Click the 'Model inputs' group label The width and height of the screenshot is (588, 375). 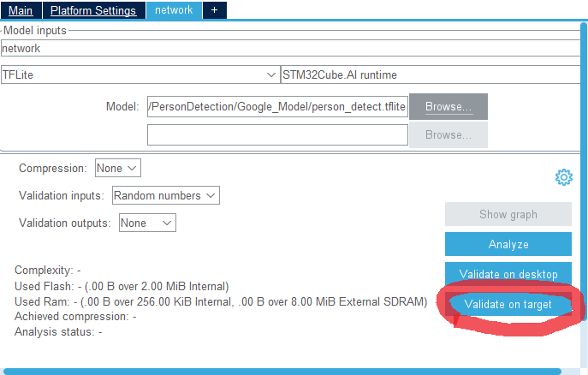[35, 30]
